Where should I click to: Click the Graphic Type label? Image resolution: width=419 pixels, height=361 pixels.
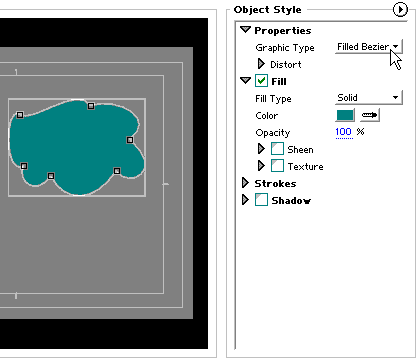point(285,48)
